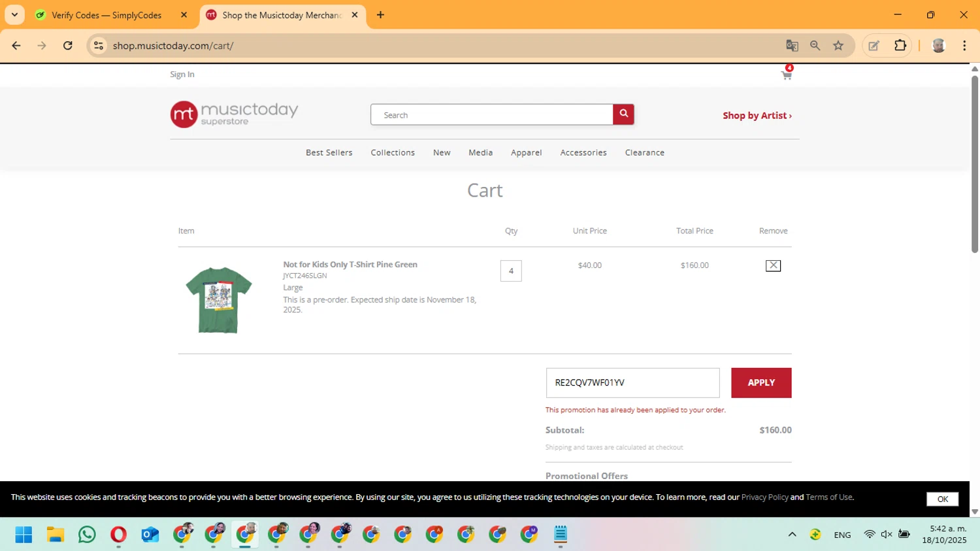Screen dimensions: 980x551
Task: Switch to Verify Codes — SimplyCodes tab
Action: point(106,15)
